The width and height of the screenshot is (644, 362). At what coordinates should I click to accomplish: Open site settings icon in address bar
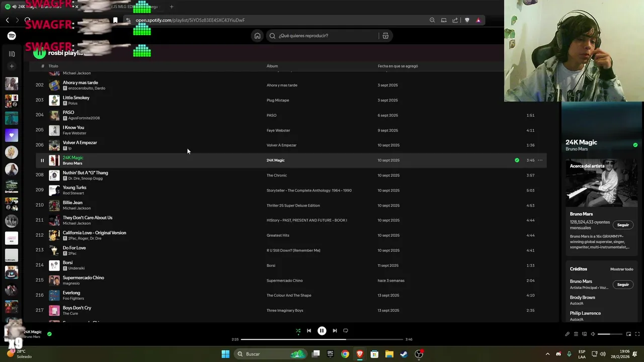pos(128,20)
